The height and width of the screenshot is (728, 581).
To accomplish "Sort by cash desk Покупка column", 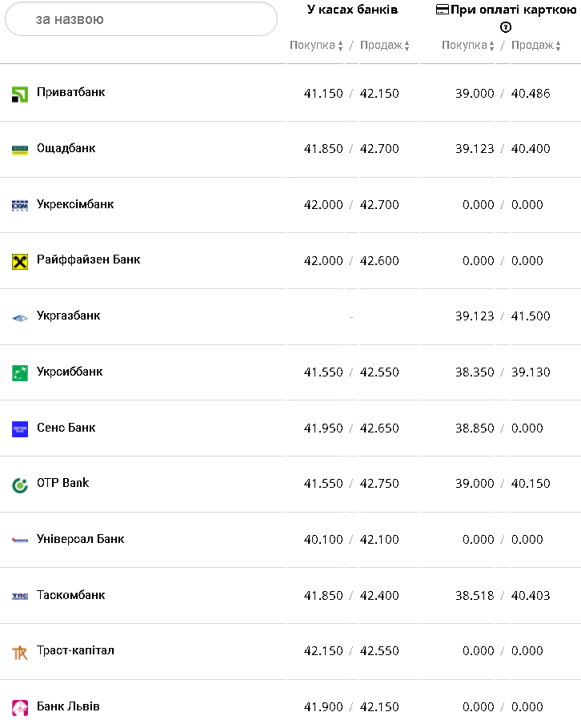I will 316,46.
